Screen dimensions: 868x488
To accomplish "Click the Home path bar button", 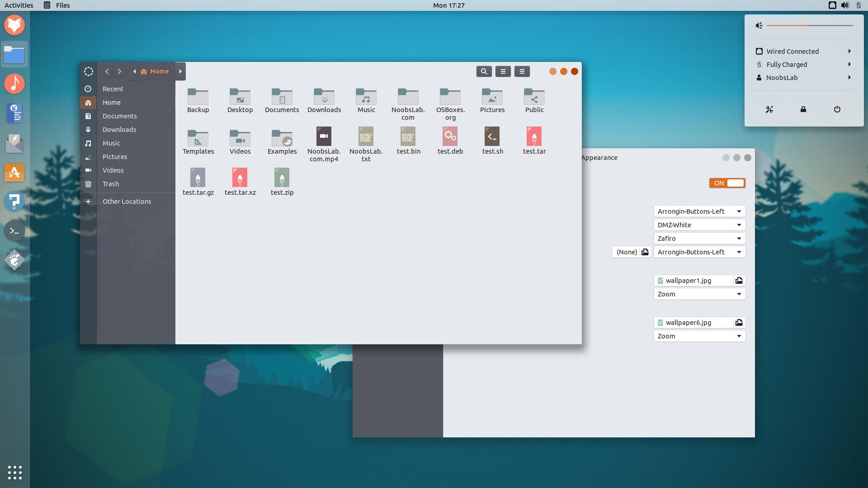I will [155, 71].
